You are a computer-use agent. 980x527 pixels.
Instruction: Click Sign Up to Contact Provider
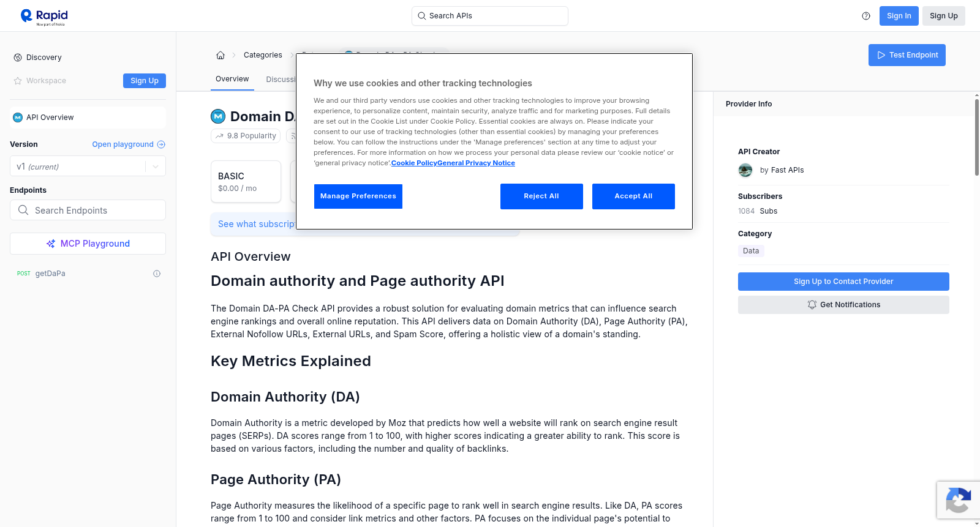click(843, 282)
